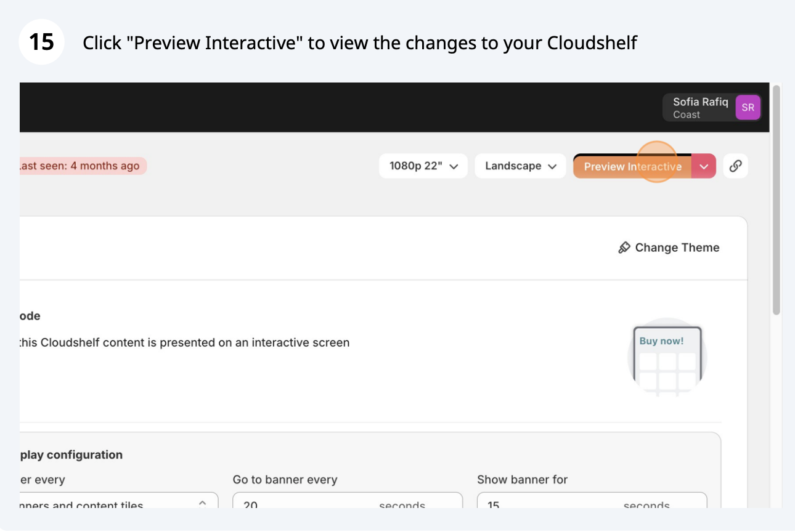
Task: Open Sofia Rafiq account menu
Action: (x=712, y=108)
